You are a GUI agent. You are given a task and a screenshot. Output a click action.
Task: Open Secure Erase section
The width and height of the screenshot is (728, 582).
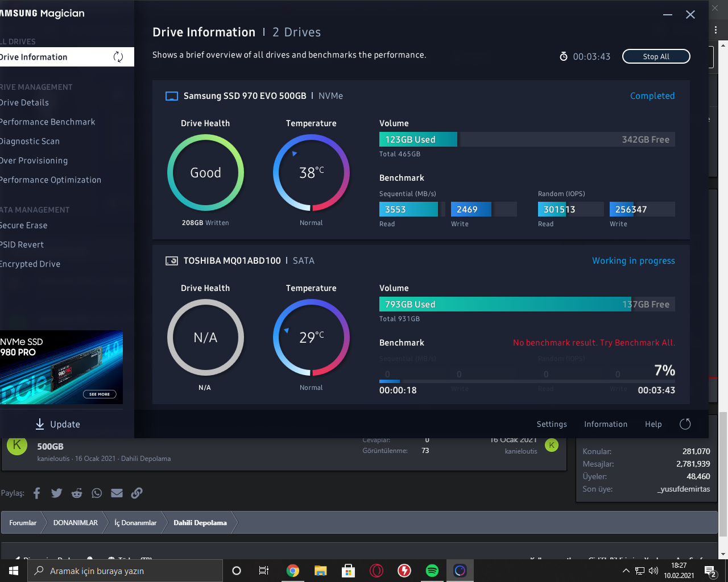pos(24,225)
